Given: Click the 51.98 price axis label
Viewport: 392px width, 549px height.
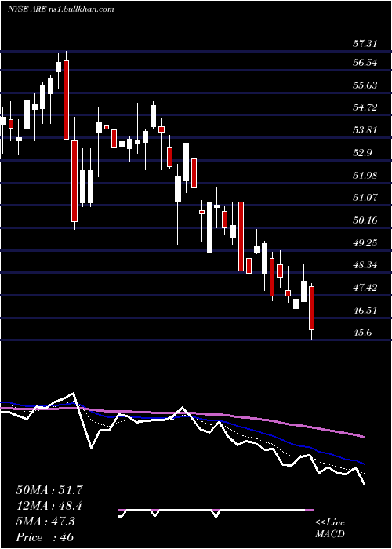Looking at the screenshot, I should pyautogui.click(x=365, y=176).
